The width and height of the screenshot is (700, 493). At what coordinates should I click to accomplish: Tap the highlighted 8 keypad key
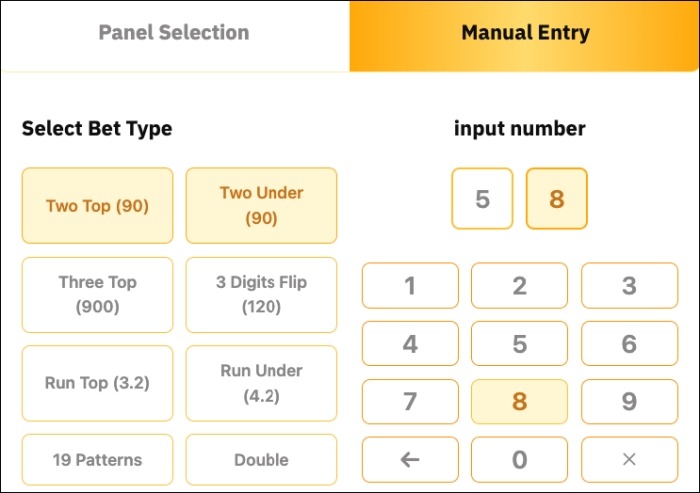click(x=519, y=402)
